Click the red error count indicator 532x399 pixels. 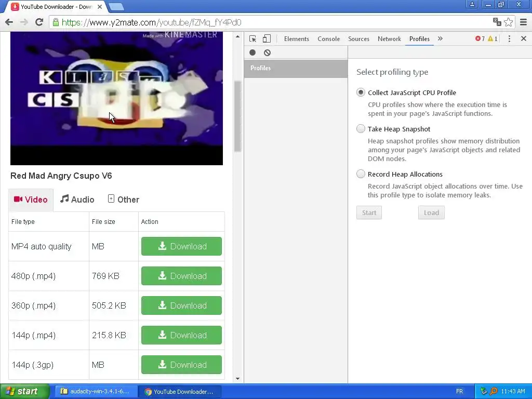[480, 38]
